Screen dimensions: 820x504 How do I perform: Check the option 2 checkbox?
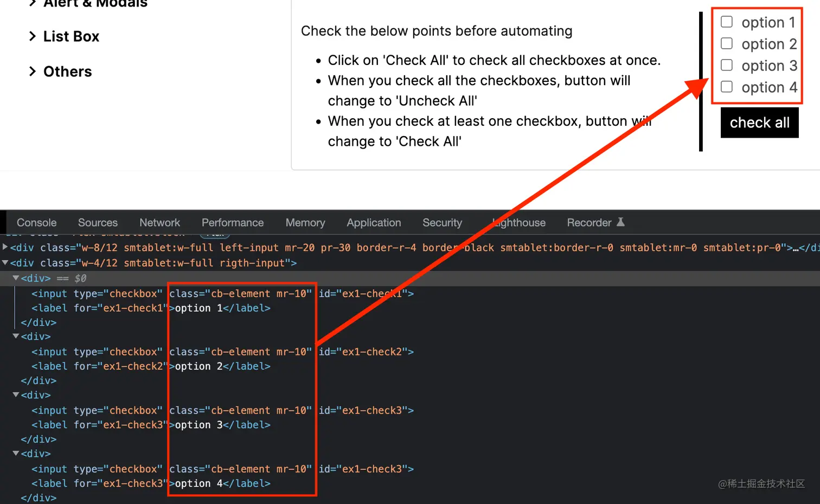coord(727,43)
